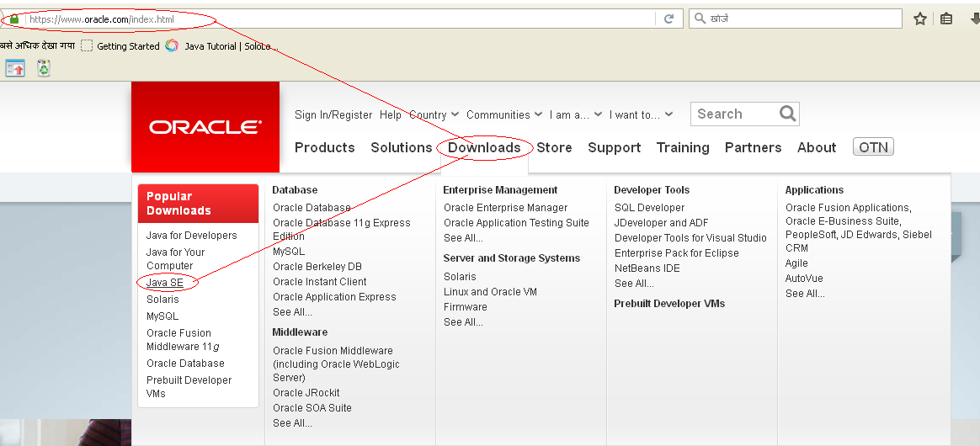This screenshot has width=980, height=446.
Task: Open the Partners menu
Action: tap(754, 147)
